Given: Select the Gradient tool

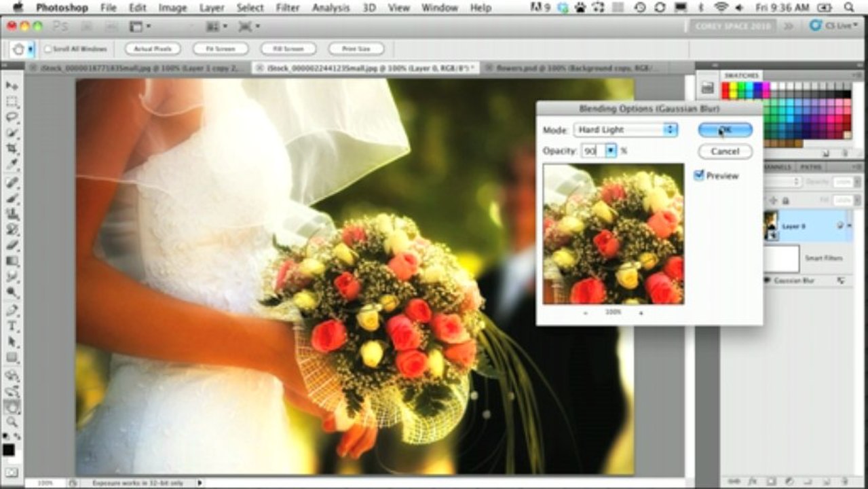Looking at the screenshot, I should pyautogui.click(x=12, y=261).
